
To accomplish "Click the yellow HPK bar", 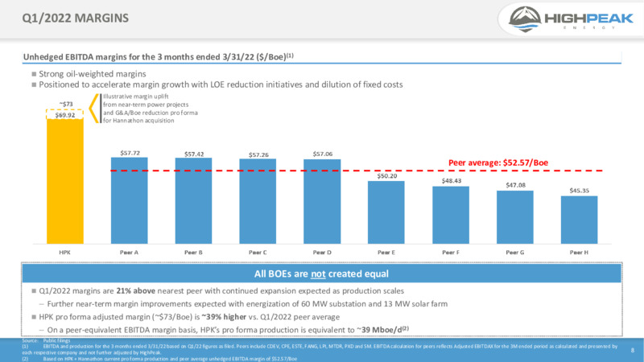I will [65, 182].
